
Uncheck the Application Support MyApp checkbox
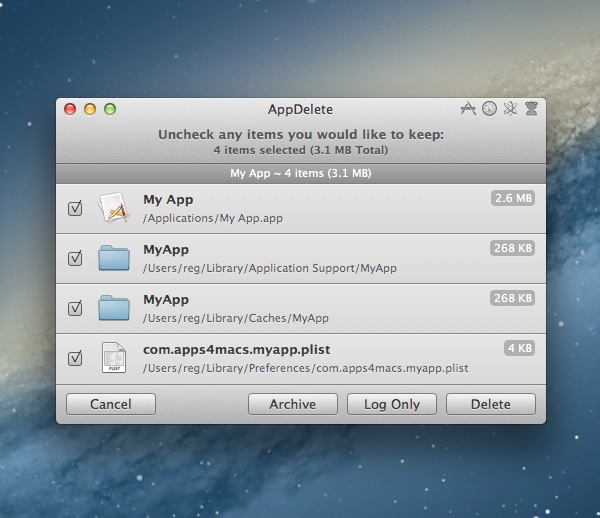click(75, 258)
